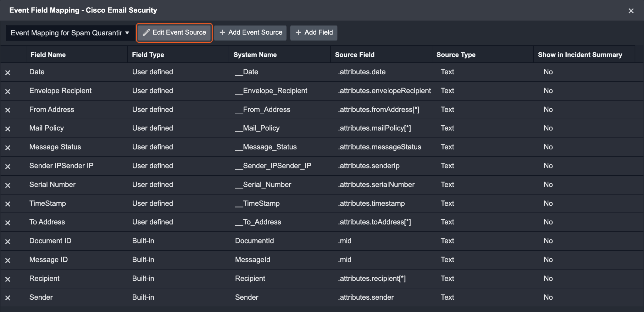Remove the Date field row
Screen dimensions: 644x312
click(8, 72)
